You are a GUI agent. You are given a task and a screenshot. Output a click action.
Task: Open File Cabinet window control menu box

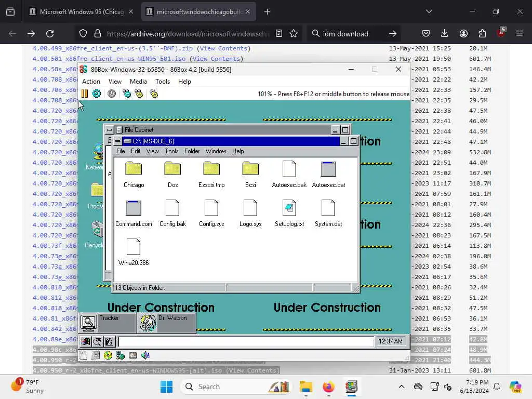click(x=109, y=129)
